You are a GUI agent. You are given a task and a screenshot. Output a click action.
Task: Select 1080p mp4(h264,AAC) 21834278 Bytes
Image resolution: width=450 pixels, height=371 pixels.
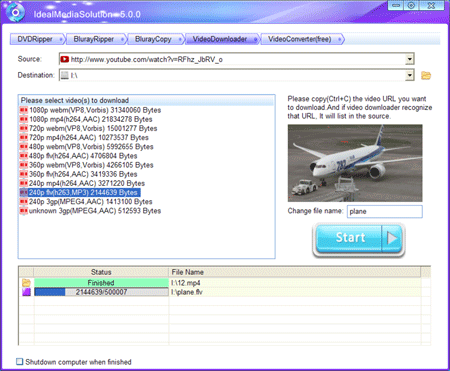click(x=91, y=119)
